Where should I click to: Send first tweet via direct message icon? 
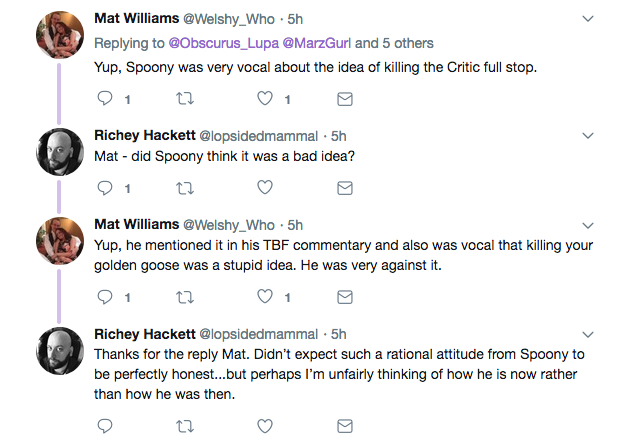[x=344, y=99]
